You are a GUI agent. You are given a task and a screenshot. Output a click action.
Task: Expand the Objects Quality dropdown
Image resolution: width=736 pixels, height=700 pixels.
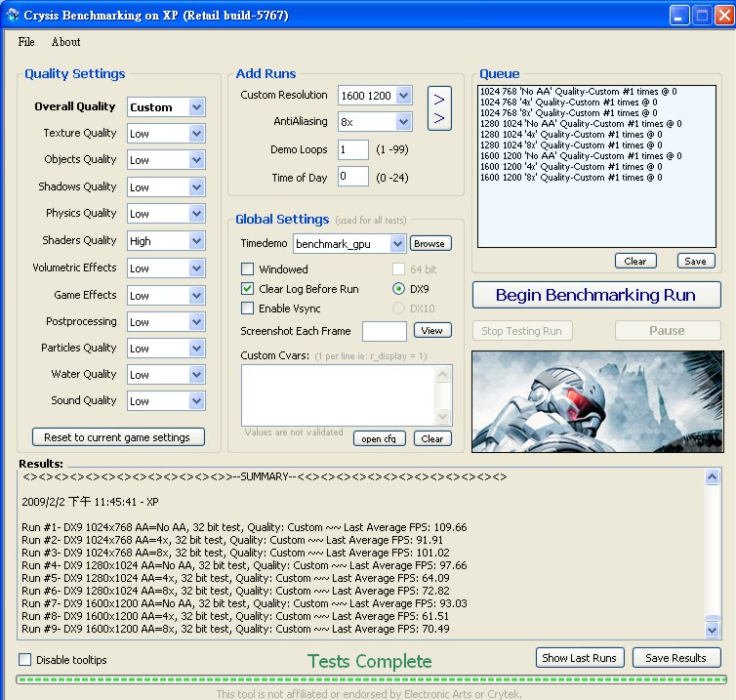point(196,160)
